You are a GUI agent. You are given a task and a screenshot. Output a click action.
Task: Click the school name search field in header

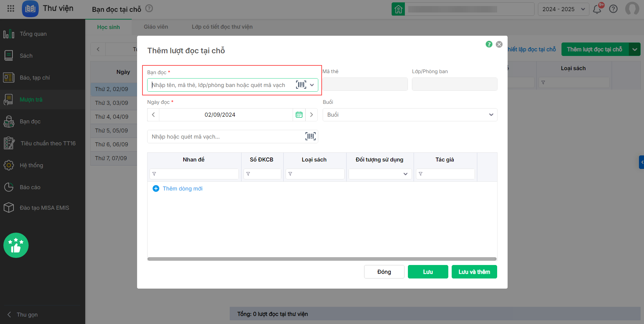(470, 9)
